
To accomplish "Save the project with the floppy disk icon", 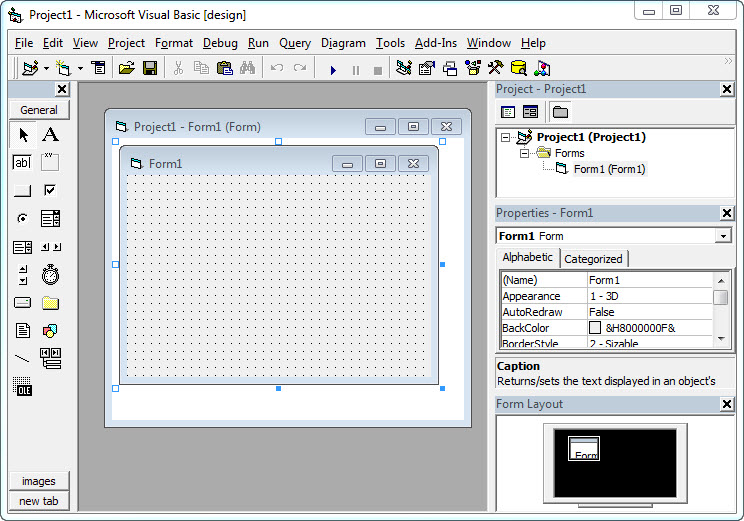I will 150,69.
